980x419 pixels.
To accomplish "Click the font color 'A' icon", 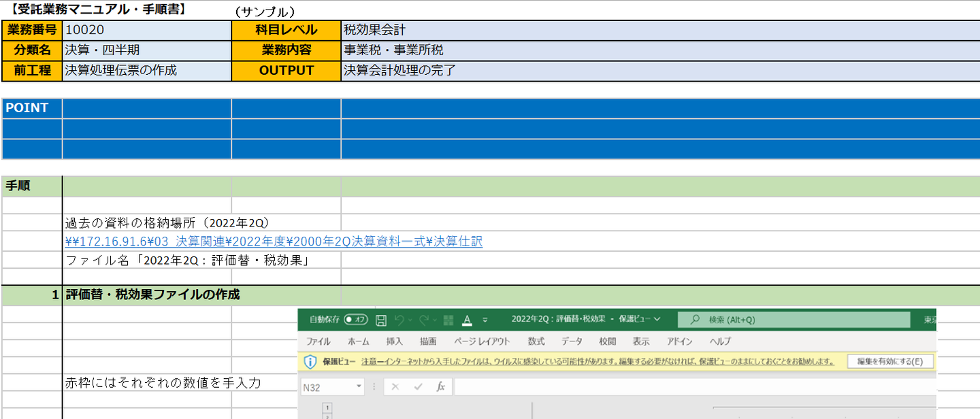I will coord(467,320).
